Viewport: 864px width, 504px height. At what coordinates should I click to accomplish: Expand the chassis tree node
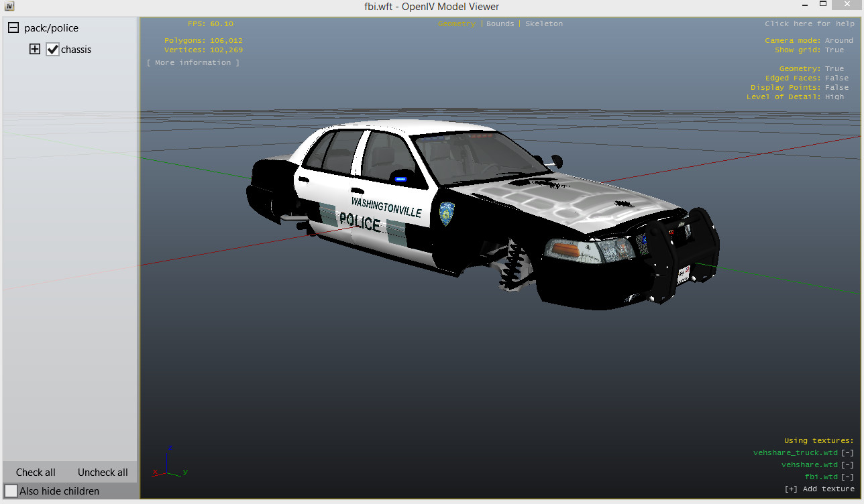pos(35,49)
